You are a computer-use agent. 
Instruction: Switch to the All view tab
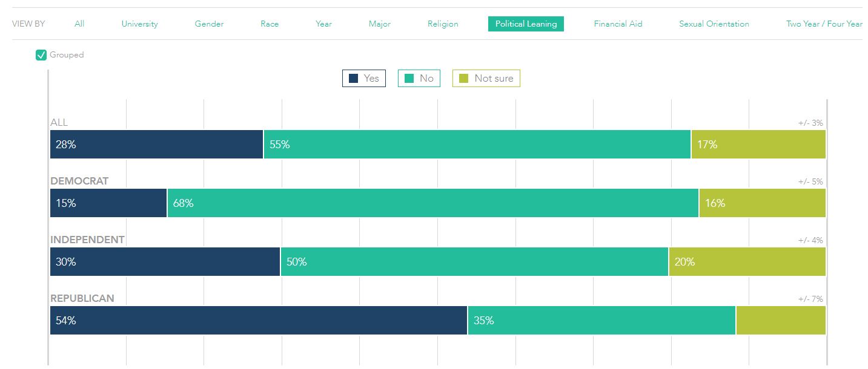(x=79, y=24)
